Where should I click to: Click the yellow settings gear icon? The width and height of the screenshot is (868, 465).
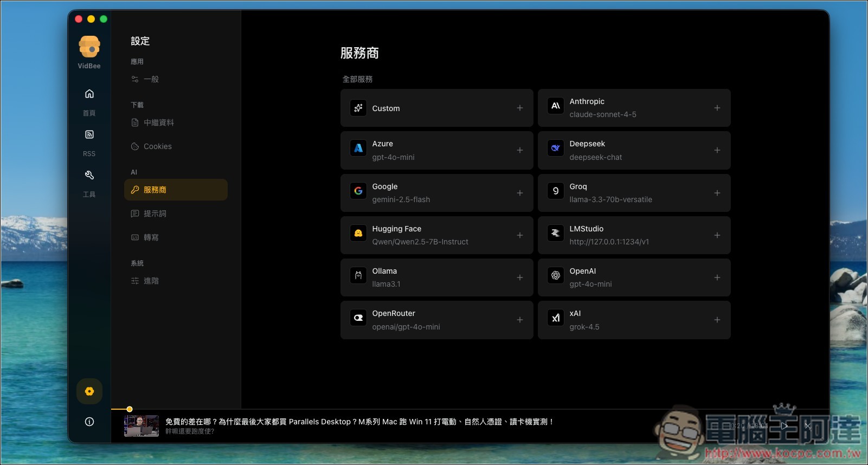(89, 391)
